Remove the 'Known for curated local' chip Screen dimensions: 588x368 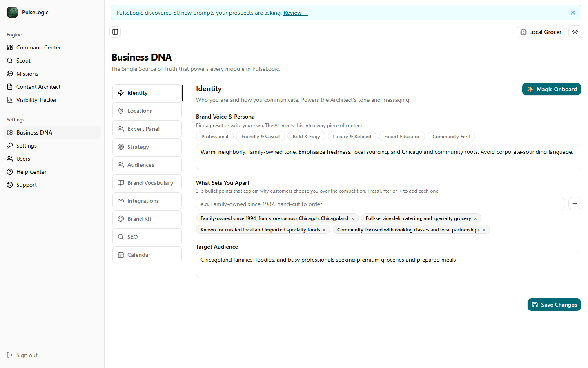324,230
